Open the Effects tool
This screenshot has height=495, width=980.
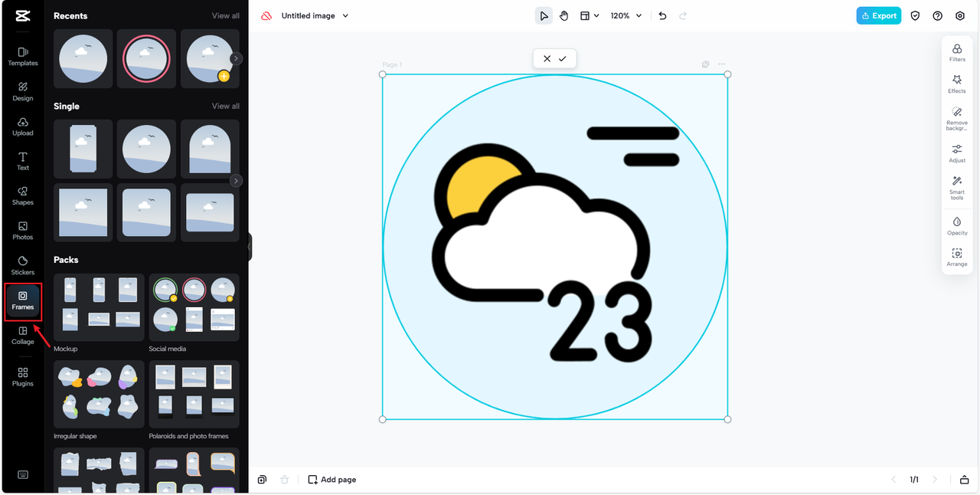coord(957,84)
